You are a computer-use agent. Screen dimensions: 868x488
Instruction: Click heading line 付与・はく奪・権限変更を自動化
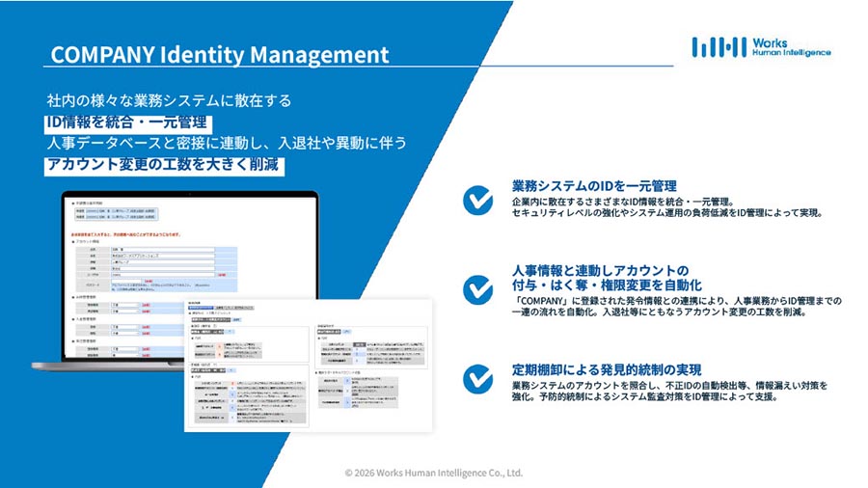tap(607, 285)
